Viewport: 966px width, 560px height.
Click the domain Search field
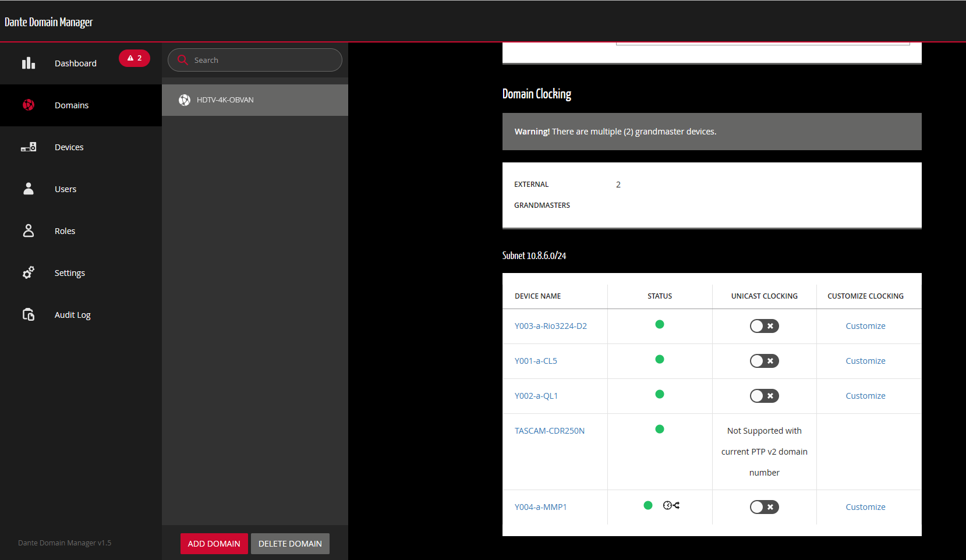click(x=262, y=60)
